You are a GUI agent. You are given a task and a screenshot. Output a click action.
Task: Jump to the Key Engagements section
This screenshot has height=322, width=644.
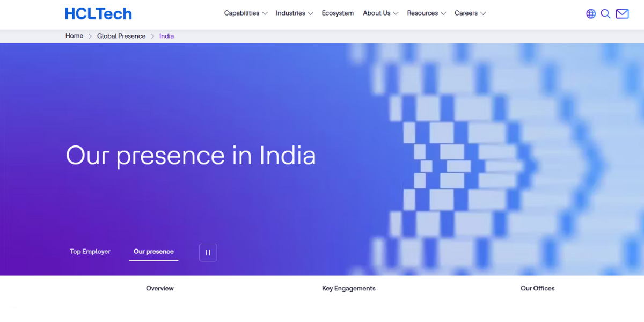tap(349, 288)
